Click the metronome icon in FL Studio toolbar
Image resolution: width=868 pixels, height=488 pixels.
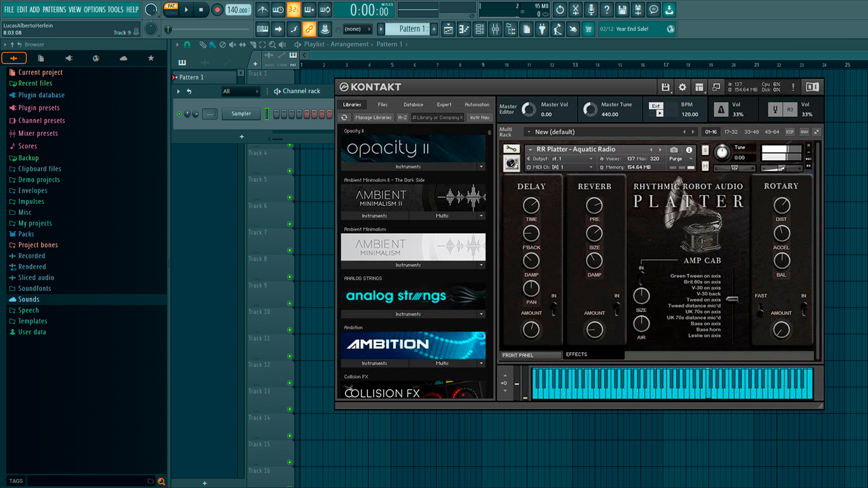point(262,10)
